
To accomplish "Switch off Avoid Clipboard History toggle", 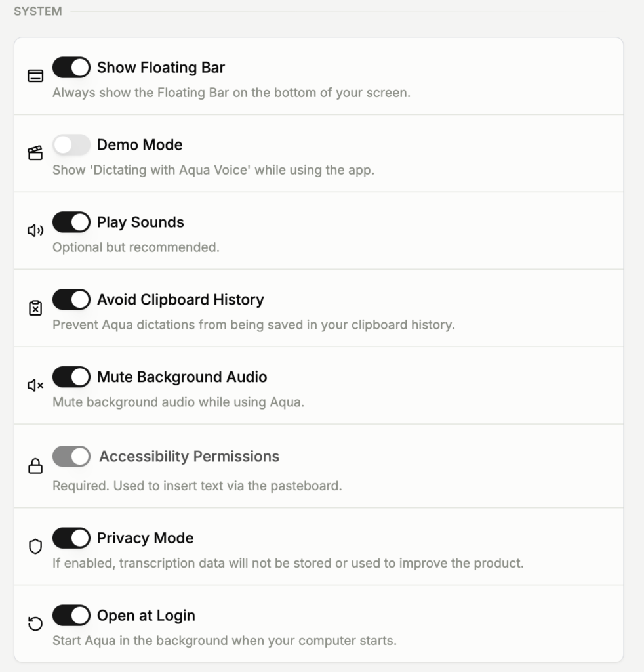I will point(71,300).
